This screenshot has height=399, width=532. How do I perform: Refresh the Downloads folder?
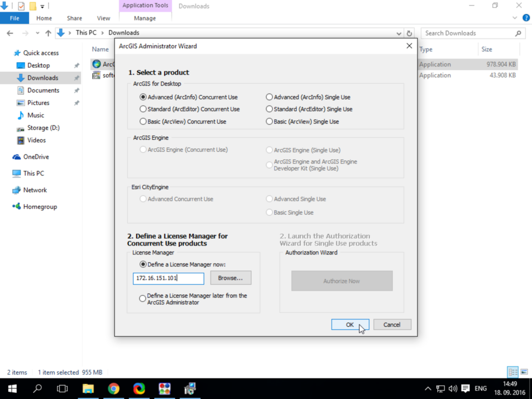[x=409, y=33]
